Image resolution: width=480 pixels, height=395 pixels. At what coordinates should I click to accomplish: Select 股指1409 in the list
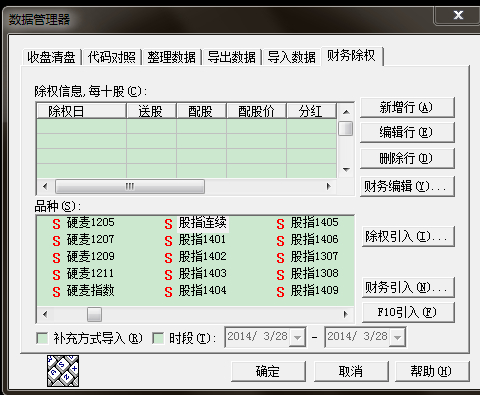click(x=315, y=291)
